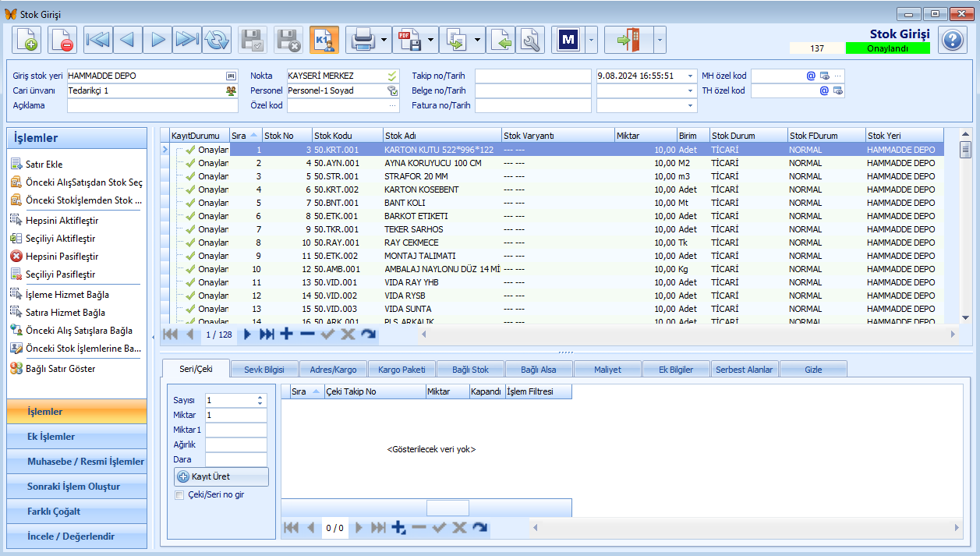This screenshot has height=556, width=980.
Task: Click the Açıklama input field
Action: point(153,105)
